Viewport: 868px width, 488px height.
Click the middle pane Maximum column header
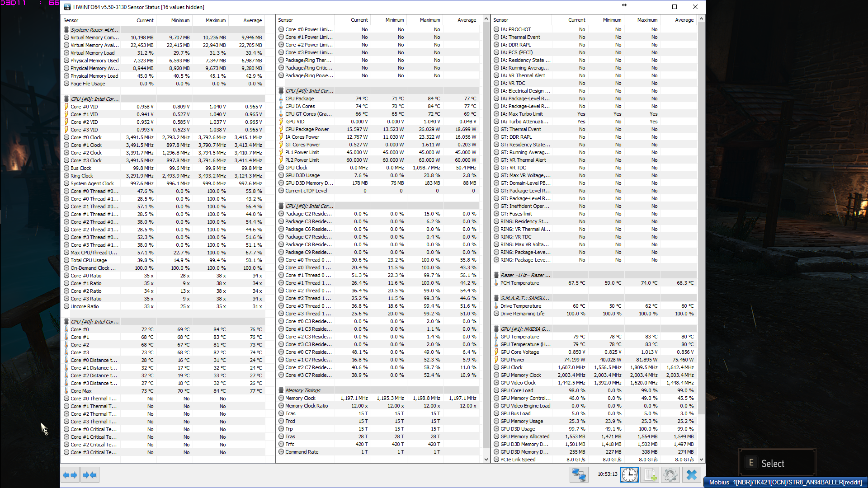[x=425, y=20]
